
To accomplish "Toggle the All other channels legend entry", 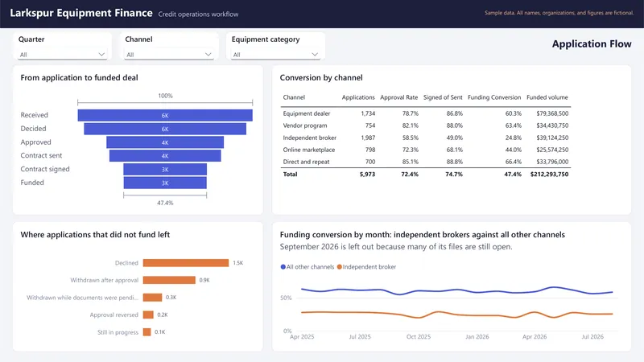I will click(x=308, y=267).
